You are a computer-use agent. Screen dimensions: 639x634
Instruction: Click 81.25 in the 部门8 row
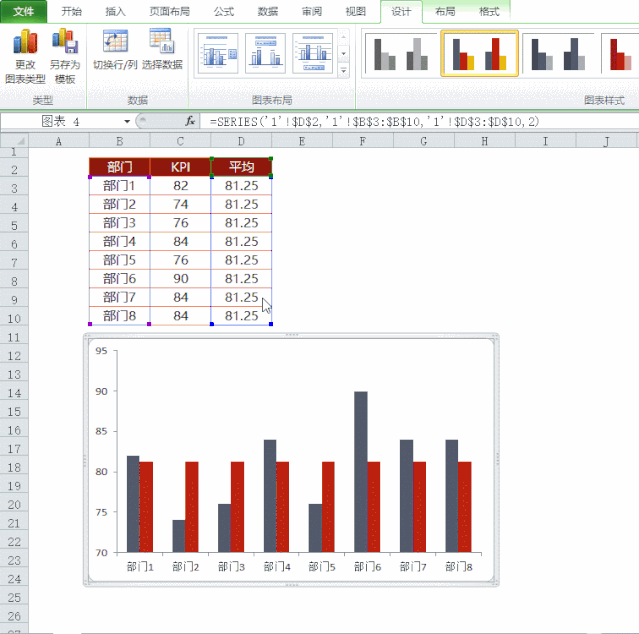coord(241,316)
